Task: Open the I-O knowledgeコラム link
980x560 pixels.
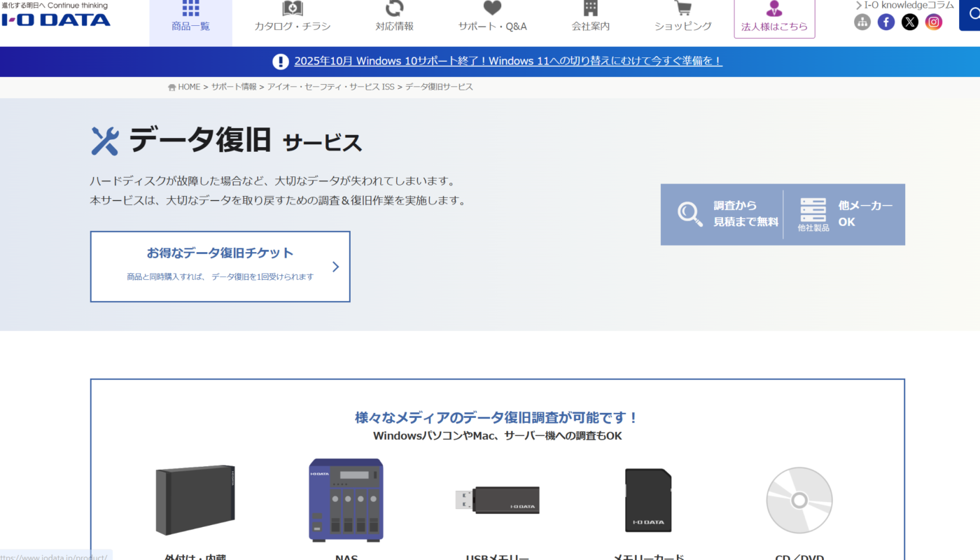Action: 906,5
